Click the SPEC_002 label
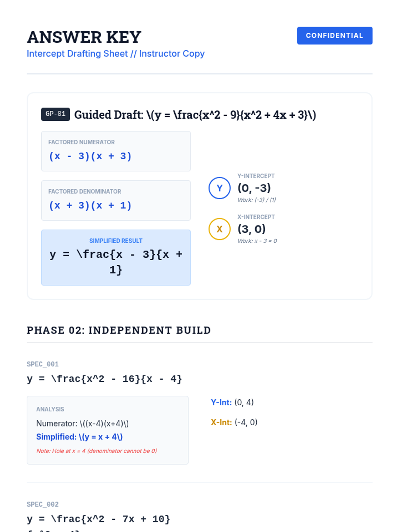399x532 pixels. 43,504
